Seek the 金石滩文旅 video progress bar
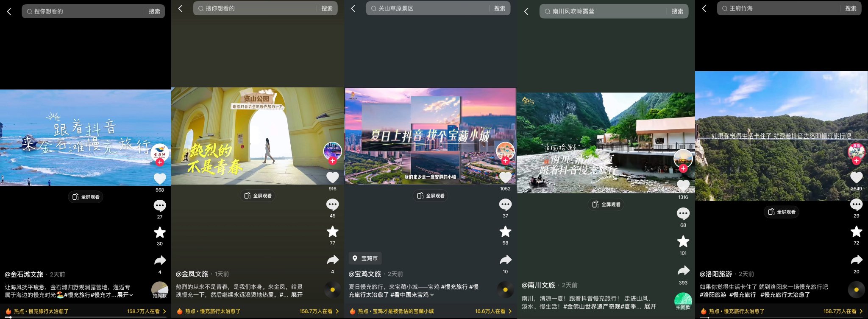The image size is (868, 319). (86, 317)
